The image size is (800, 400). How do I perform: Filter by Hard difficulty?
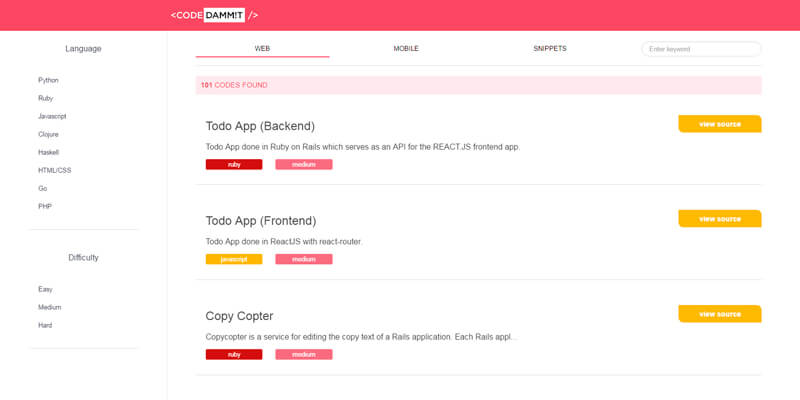point(45,326)
